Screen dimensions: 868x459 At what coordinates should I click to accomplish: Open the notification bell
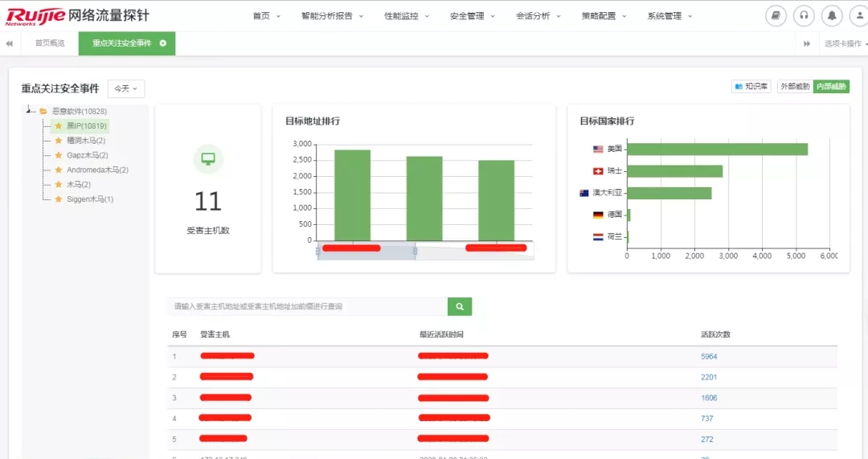click(x=832, y=16)
